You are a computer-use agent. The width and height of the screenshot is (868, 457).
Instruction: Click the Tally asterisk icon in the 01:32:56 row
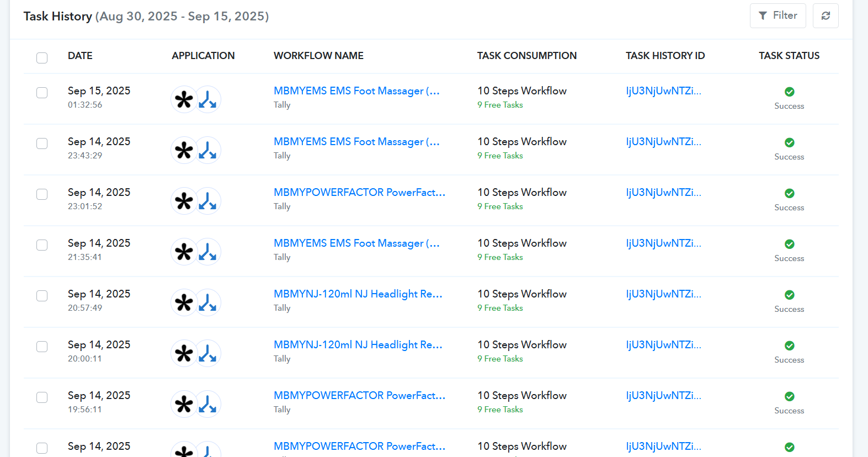pos(184,100)
